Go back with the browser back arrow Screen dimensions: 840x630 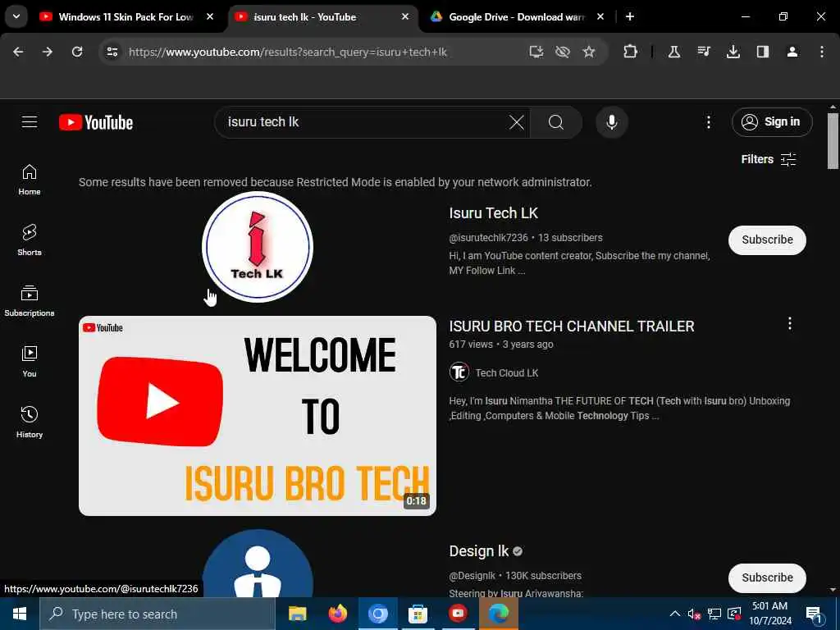(x=18, y=52)
